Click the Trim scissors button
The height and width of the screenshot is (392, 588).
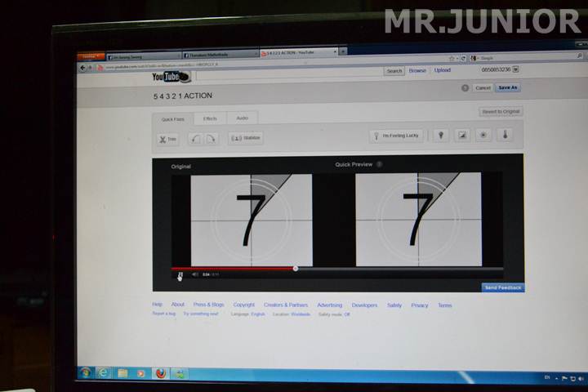click(x=167, y=139)
